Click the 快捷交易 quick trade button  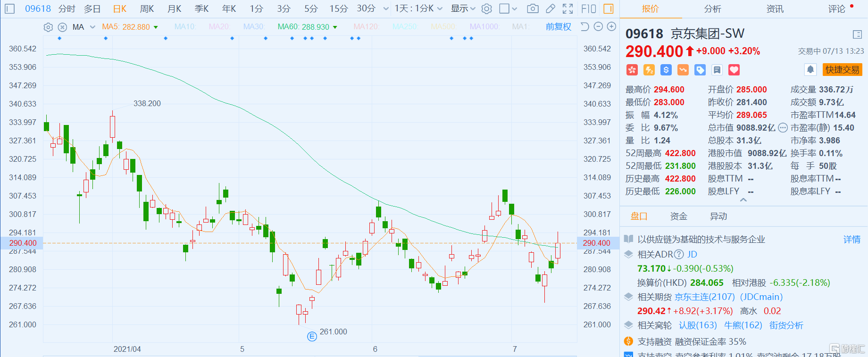[x=843, y=70]
